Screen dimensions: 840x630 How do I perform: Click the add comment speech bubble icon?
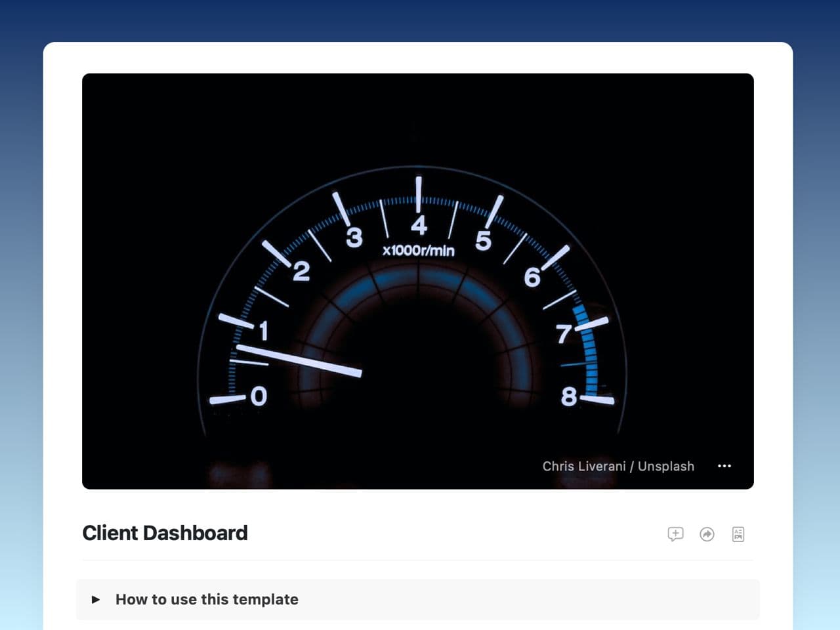[x=675, y=534]
